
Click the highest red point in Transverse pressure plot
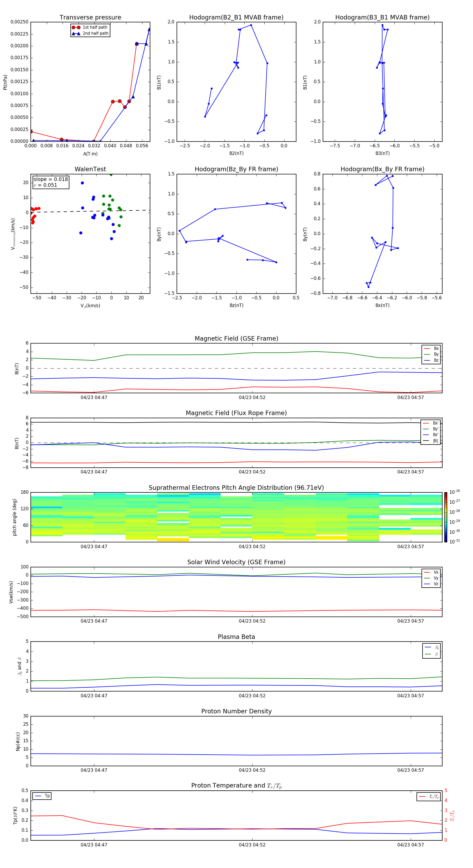click(x=137, y=44)
